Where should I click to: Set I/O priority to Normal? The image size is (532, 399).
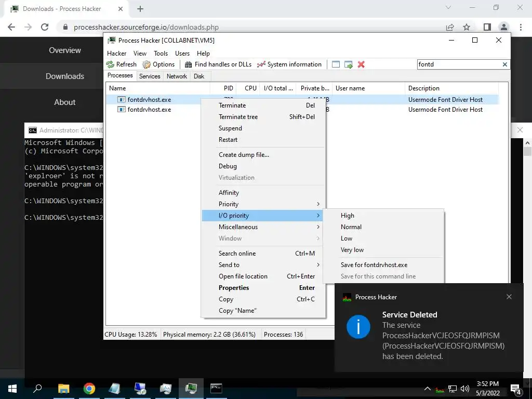point(383,227)
